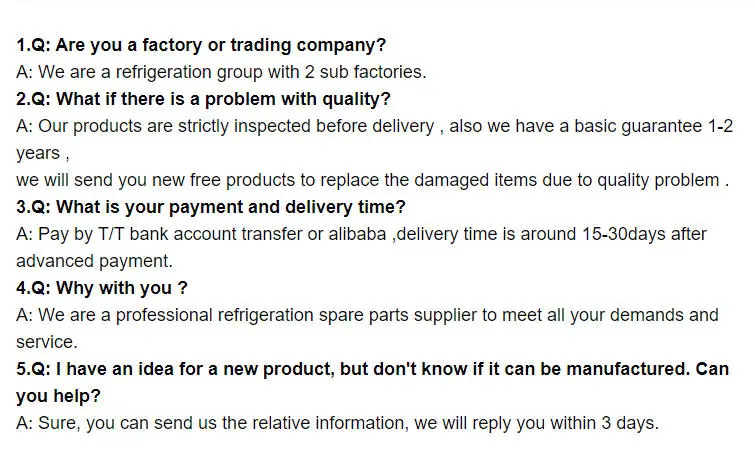Click the question about a problem with quality
The image size is (755, 461).
pyautogui.click(x=203, y=99)
